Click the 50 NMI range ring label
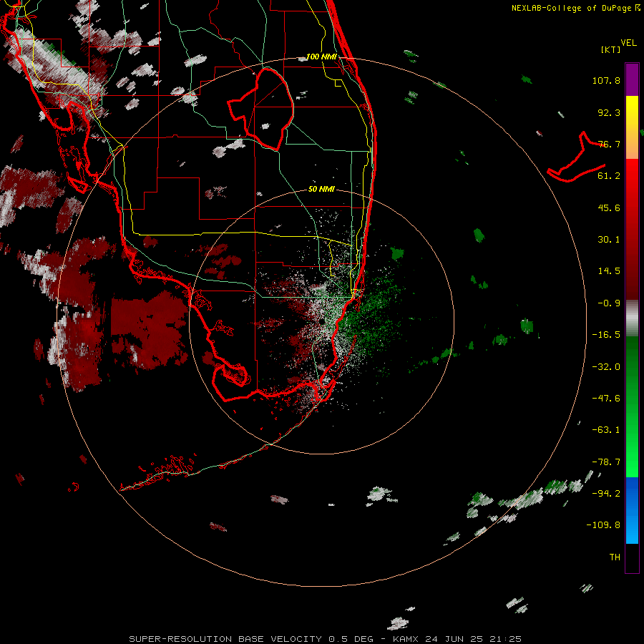 tap(321, 189)
